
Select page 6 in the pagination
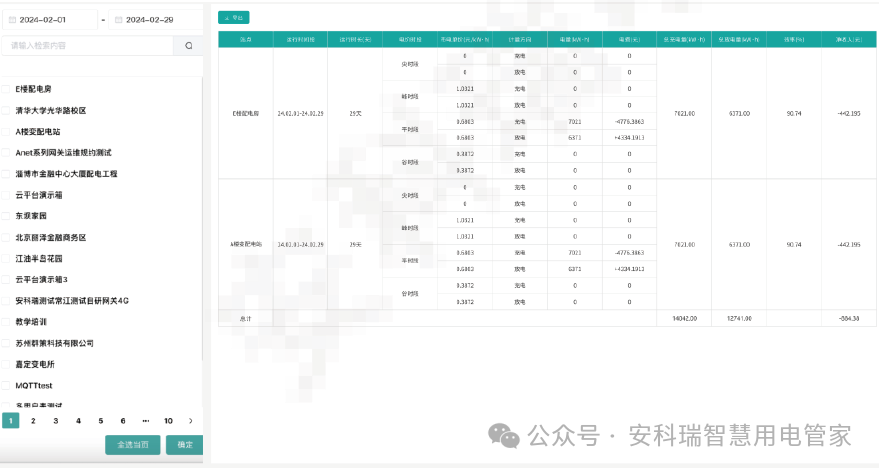[123, 421]
